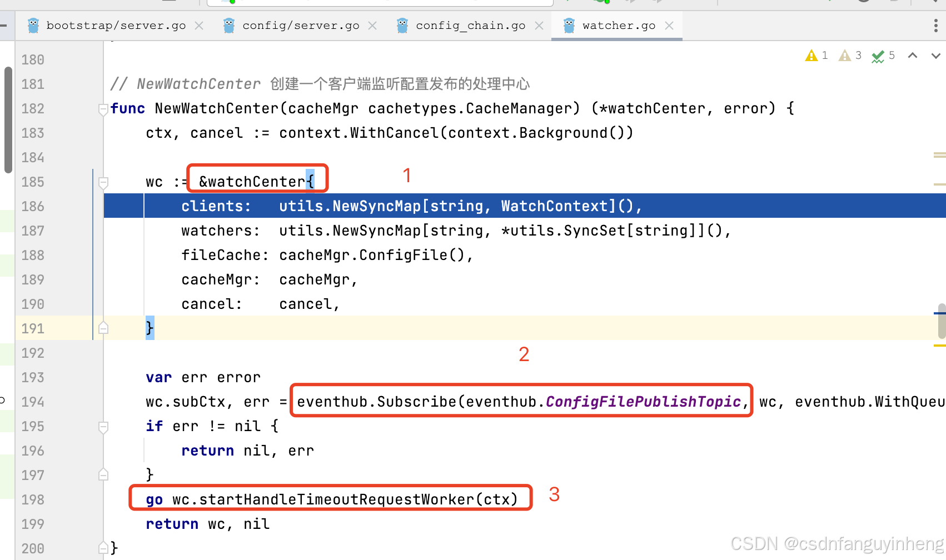Go to next highlighted error arrow

coord(936,56)
